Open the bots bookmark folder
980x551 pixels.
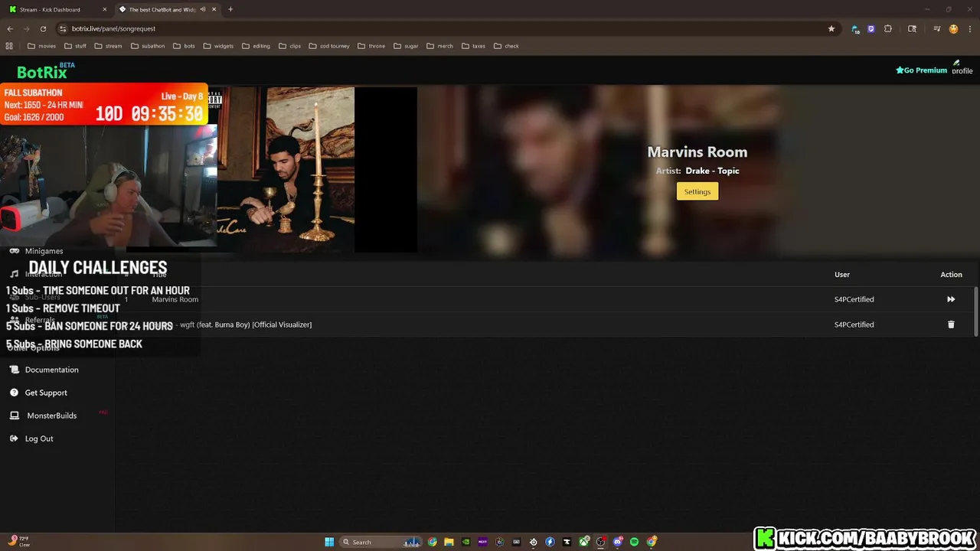[x=184, y=46]
